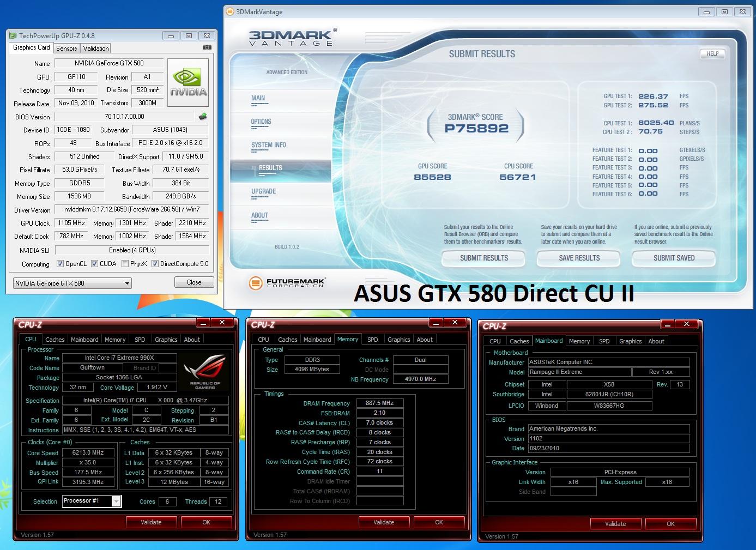Image resolution: width=756 pixels, height=550 pixels.
Task: Open the NVIDIA GeForce GTX 580 dropdown
Action: pos(72,283)
